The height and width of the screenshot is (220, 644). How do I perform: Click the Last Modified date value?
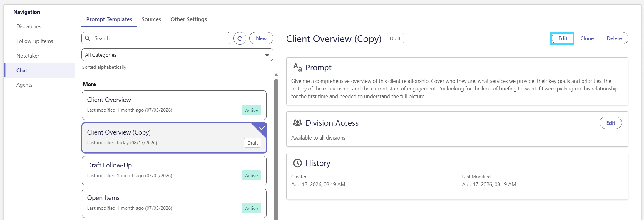(489, 184)
